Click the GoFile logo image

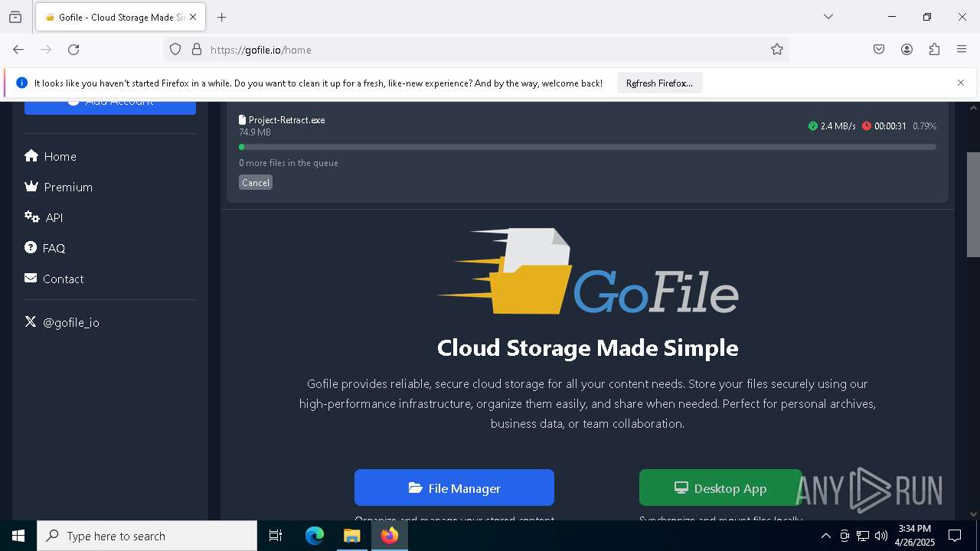pyautogui.click(x=587, y=272)
